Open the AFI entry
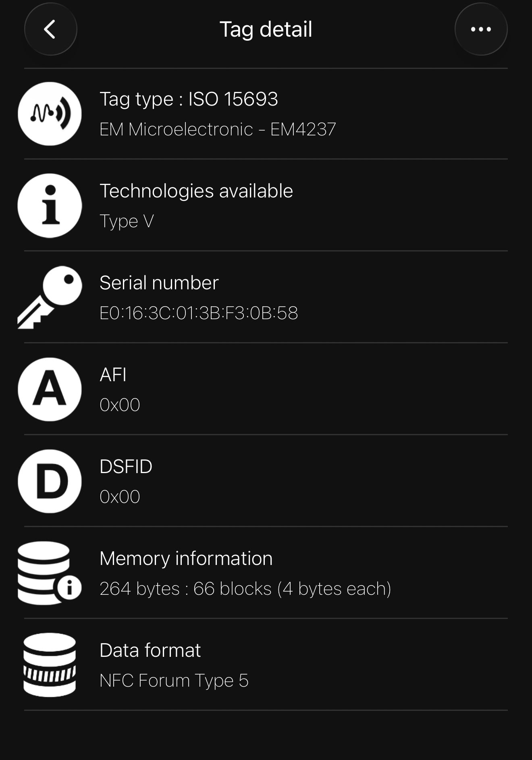This screenshot has width=532, height=760. click(x=266, y=389)
